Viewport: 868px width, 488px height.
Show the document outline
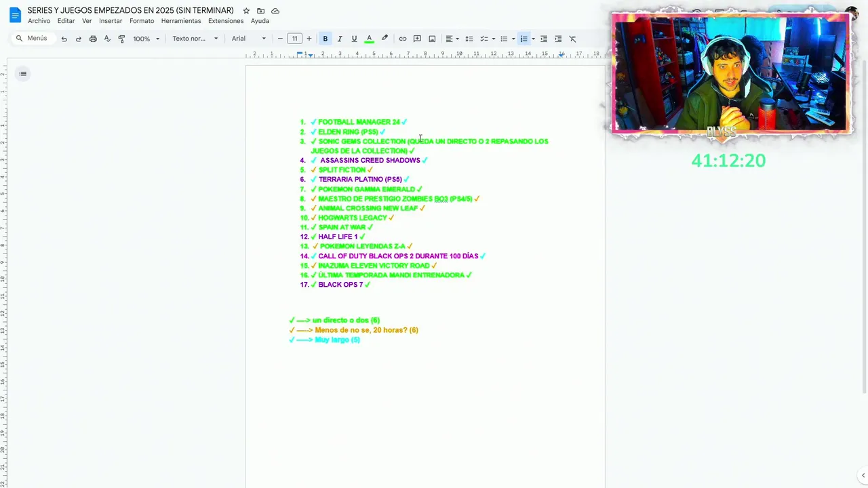pos(22,74)
